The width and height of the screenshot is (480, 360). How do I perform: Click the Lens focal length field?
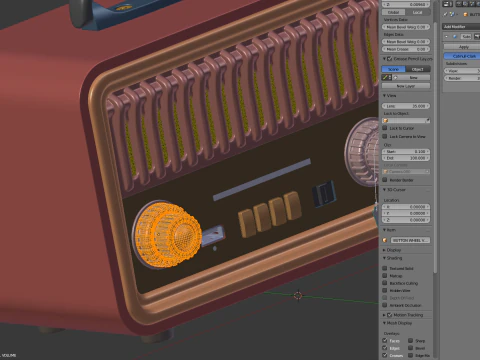[406, 106]
